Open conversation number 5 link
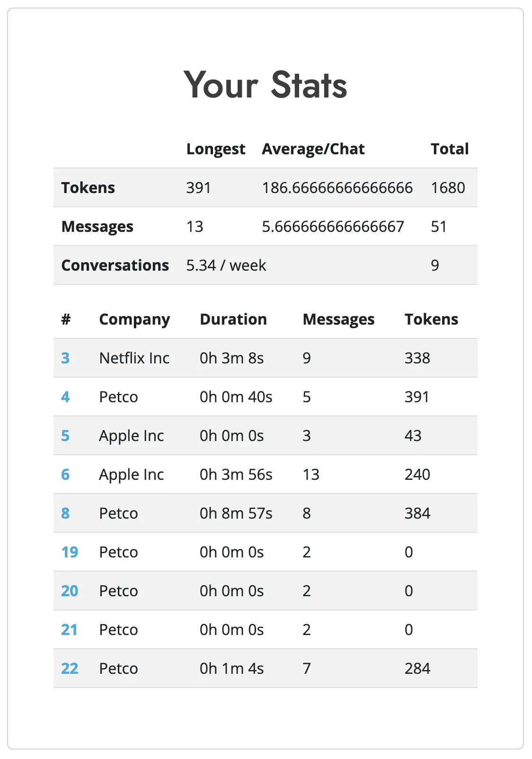The width and height of the screenshot is (532, 759). [65, 436]
